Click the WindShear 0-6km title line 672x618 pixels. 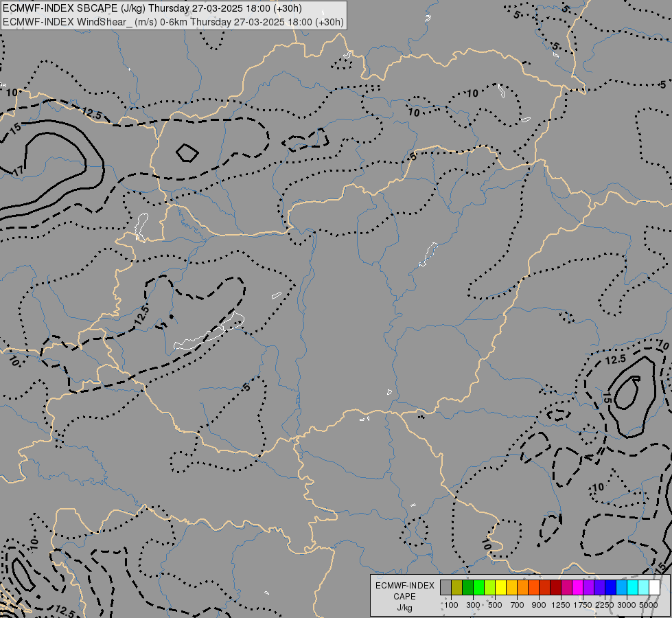[x=173, y=22]
